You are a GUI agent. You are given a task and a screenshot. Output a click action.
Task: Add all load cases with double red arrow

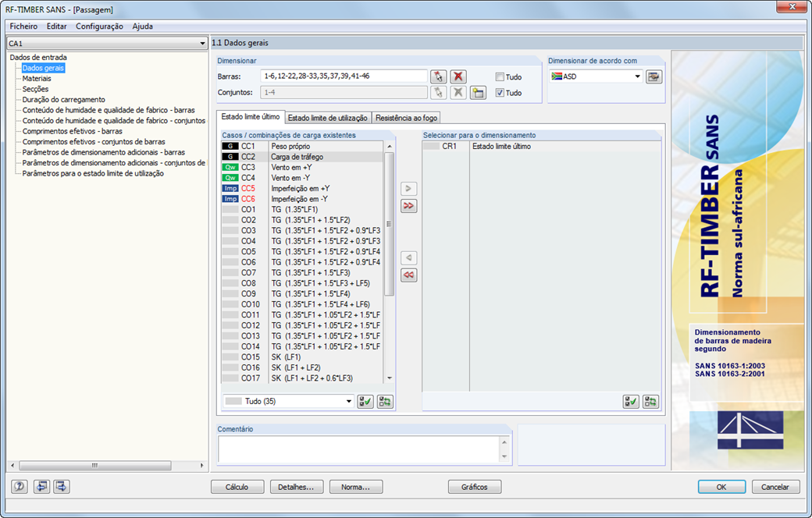click(x=408, y=206)
